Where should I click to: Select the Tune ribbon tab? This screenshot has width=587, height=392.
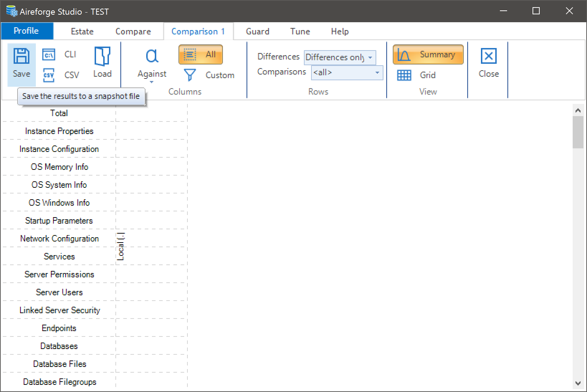pyautogui.click(x=300, y=32)
